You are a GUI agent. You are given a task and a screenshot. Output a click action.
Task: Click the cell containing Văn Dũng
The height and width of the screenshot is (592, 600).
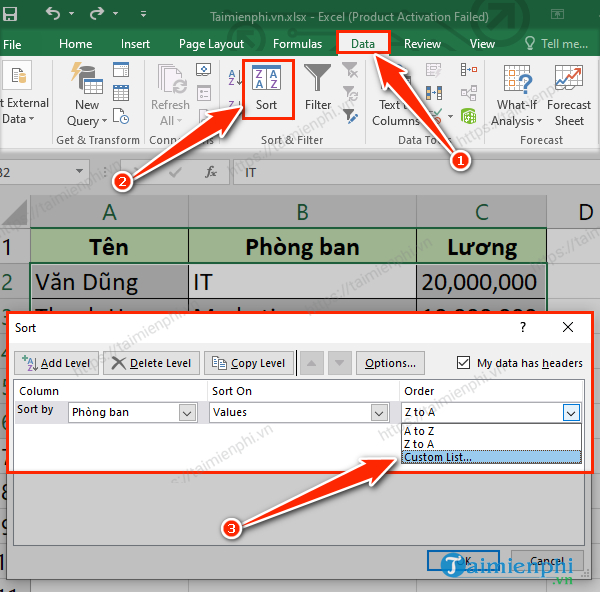(109, 282)
